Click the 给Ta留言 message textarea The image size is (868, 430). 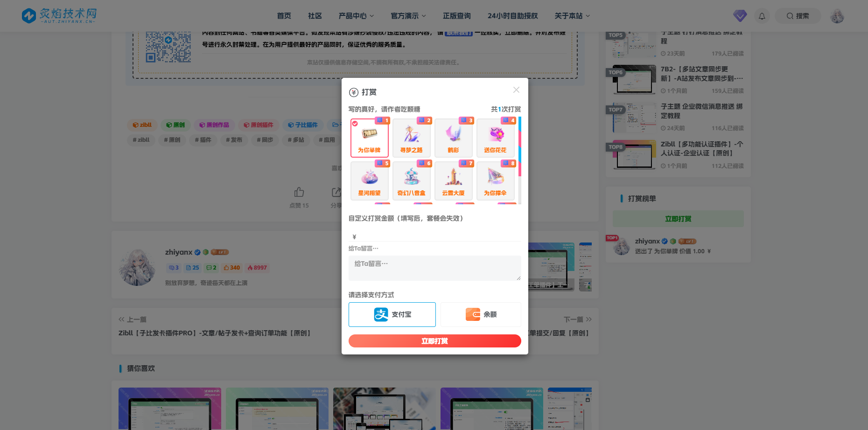click(x=435, y=268)
